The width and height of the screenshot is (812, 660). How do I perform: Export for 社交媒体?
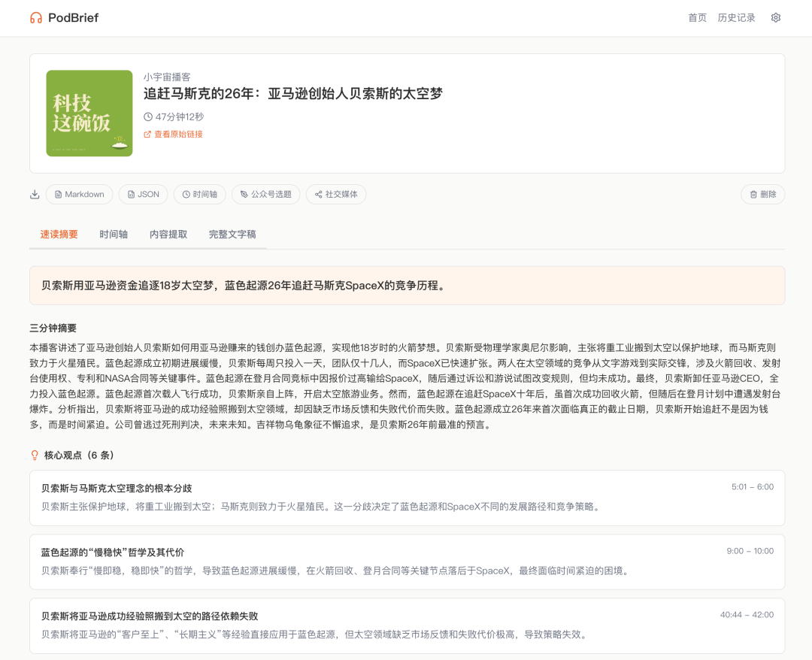(x=336, y=194)
